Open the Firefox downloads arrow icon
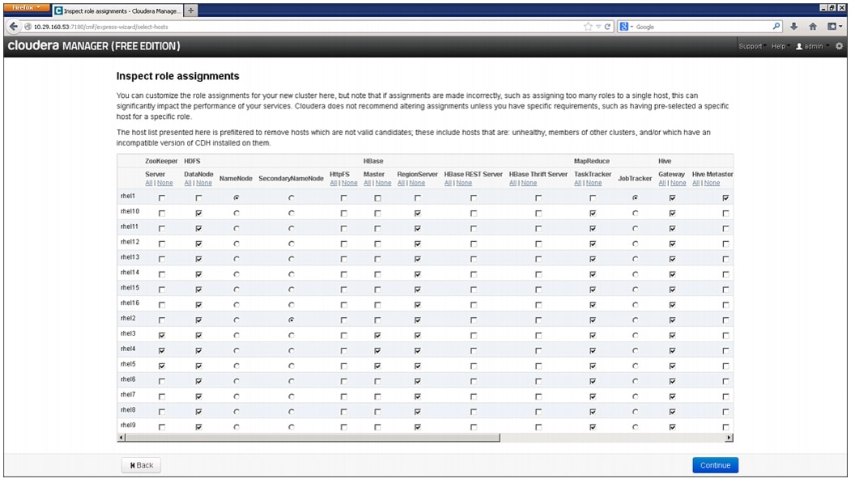 pyautogui.click(x=794, y=27)
